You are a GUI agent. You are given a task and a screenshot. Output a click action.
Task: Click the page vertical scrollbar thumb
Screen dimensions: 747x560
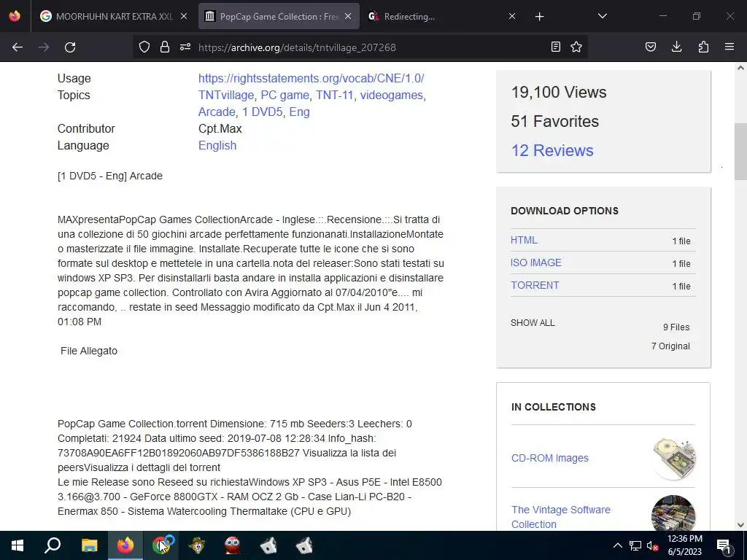(x=740, y=152)
